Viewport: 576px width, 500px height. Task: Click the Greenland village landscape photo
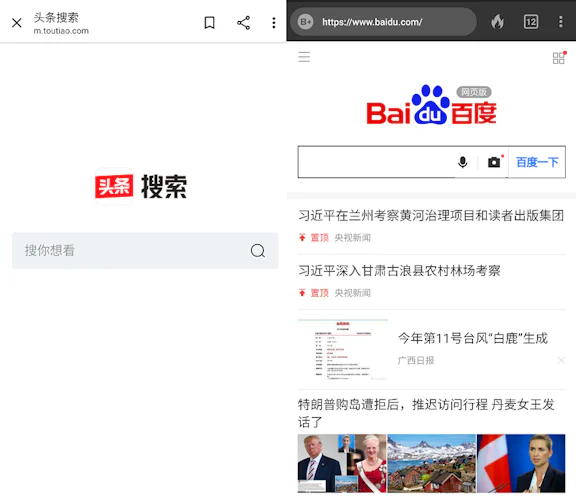pos(432,463)
